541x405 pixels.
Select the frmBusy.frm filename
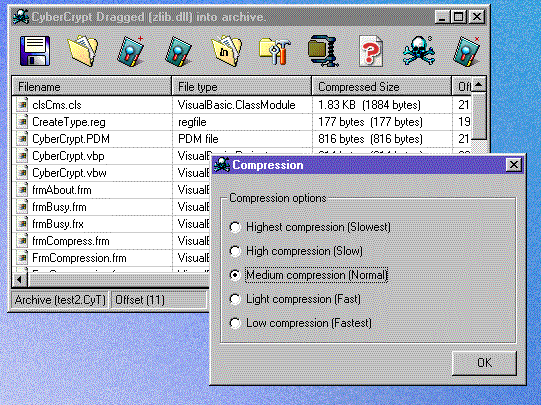coord(59,207)
